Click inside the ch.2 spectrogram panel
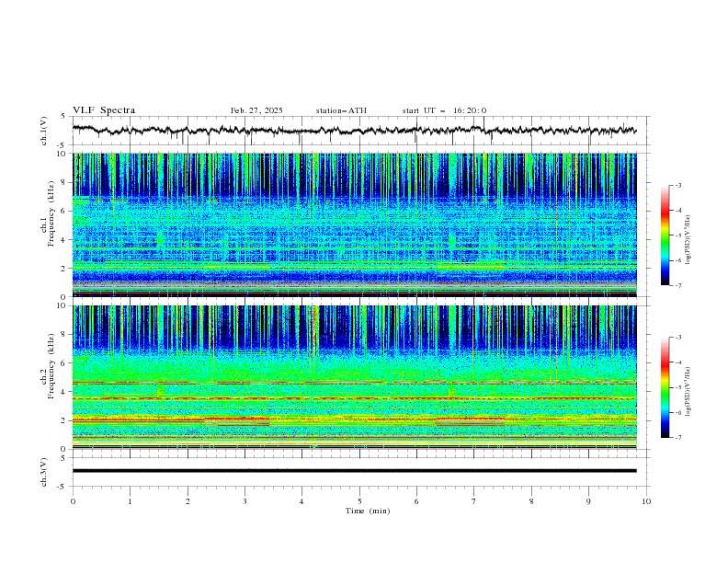Image resolution: width=728 pixels, height=563 pixels. [x=354, y=377]
